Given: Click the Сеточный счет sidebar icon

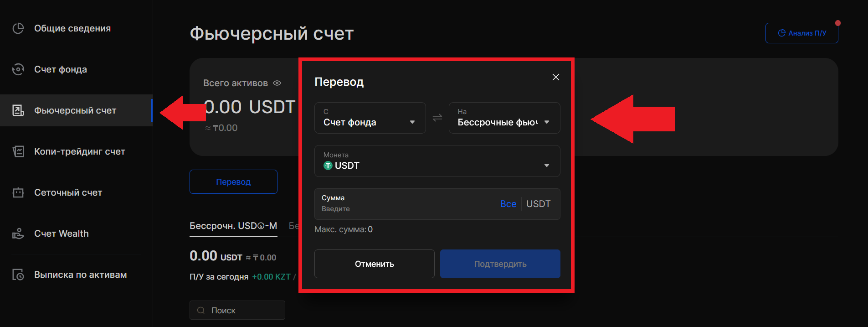Looking at the screenshot, I should [x=18, y=192].
